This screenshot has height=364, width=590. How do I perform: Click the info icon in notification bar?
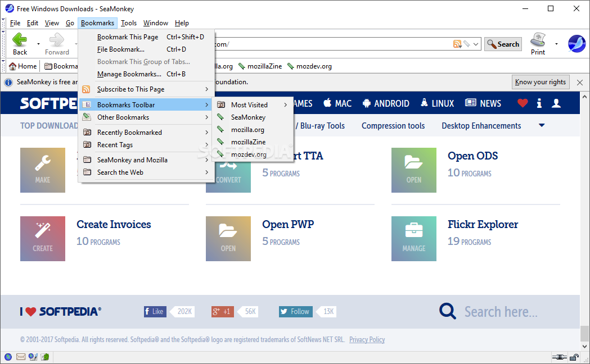point(8,82)
